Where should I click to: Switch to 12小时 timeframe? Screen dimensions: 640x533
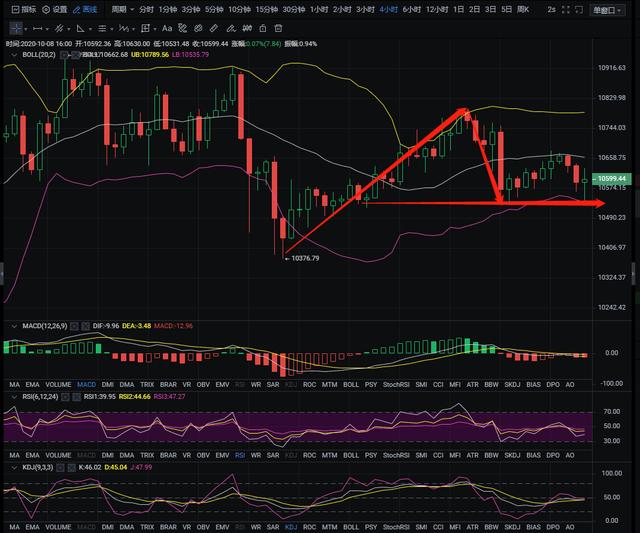pos(437,9)
